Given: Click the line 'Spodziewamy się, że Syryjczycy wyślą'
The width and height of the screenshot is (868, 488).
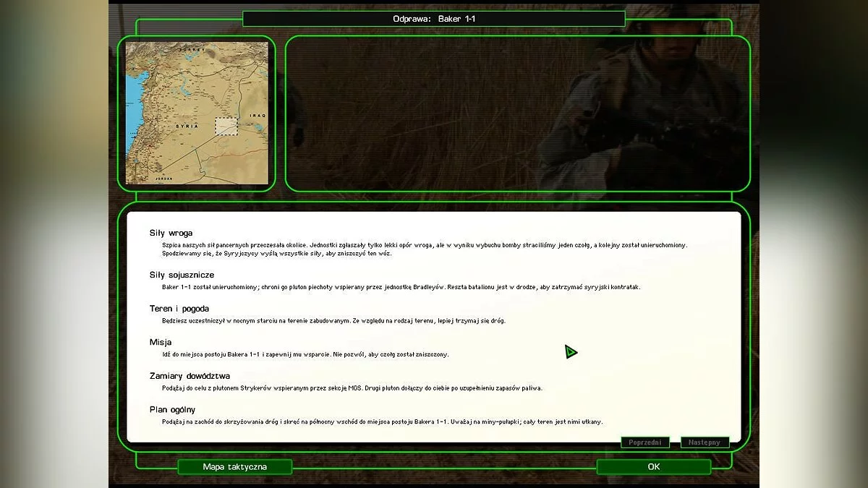Looking at the screenshot, I should (278, 254).
